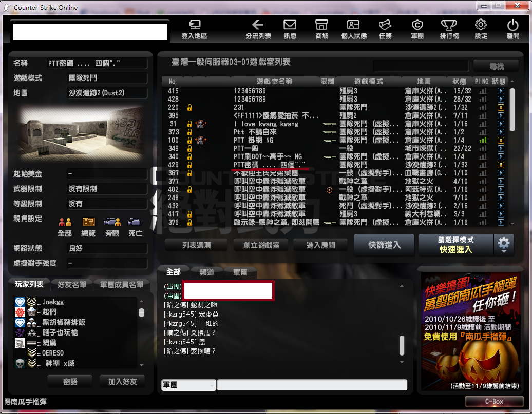532x414 pixels.
Task: Click the skull avatar beside 神準|x威
Action: click(20, 364)
